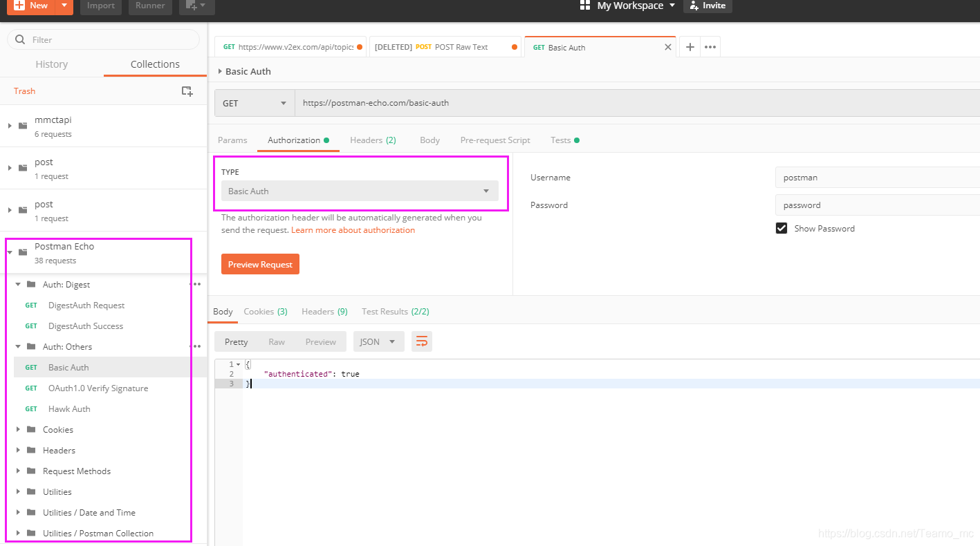Open the new window dropdown icon
The image size is (980, 546).
196,6
